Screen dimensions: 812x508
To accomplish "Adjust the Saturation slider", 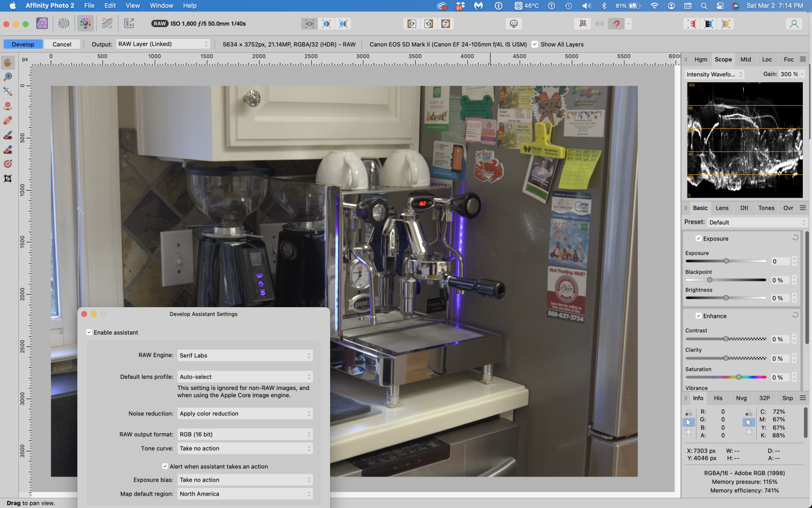I will pyautogui.click(x=739, y=377).
